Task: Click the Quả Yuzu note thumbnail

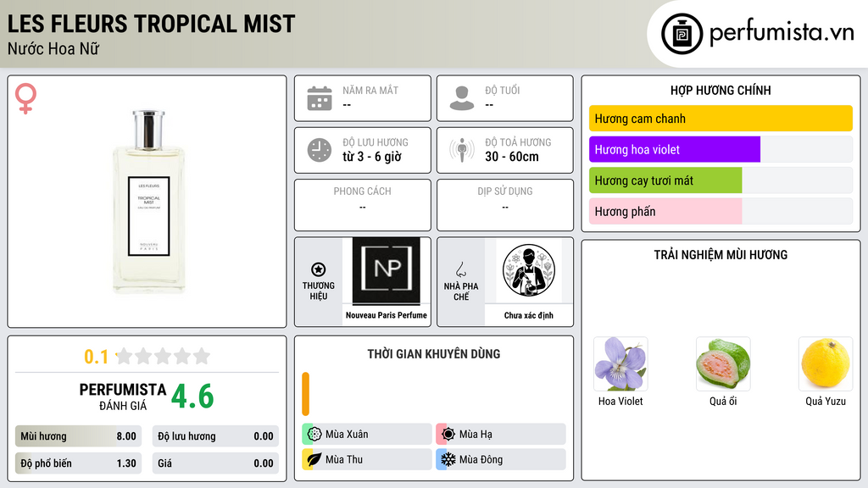Action: 826,364
